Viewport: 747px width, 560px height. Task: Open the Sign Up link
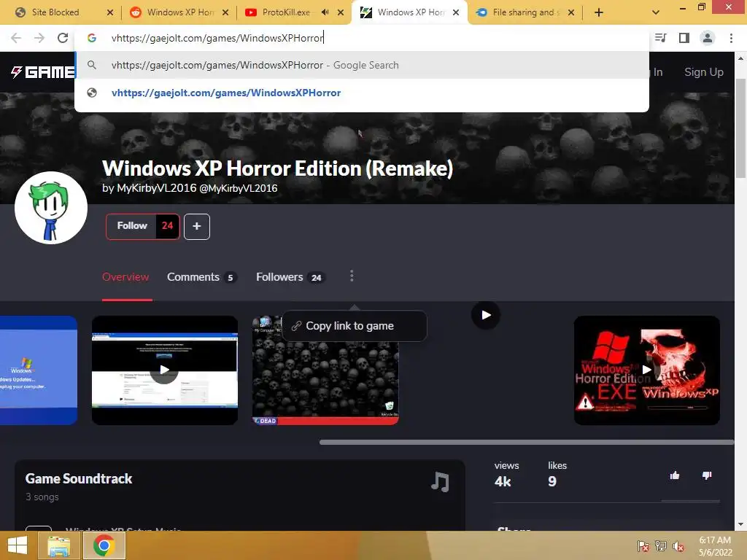tap(704, 72)
